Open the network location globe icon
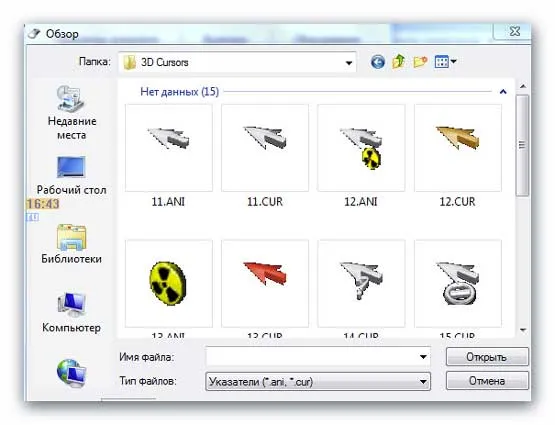 point(71,373)
